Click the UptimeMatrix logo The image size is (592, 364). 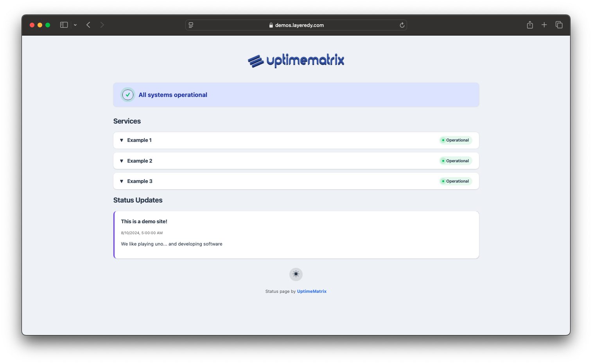point(296,61)
